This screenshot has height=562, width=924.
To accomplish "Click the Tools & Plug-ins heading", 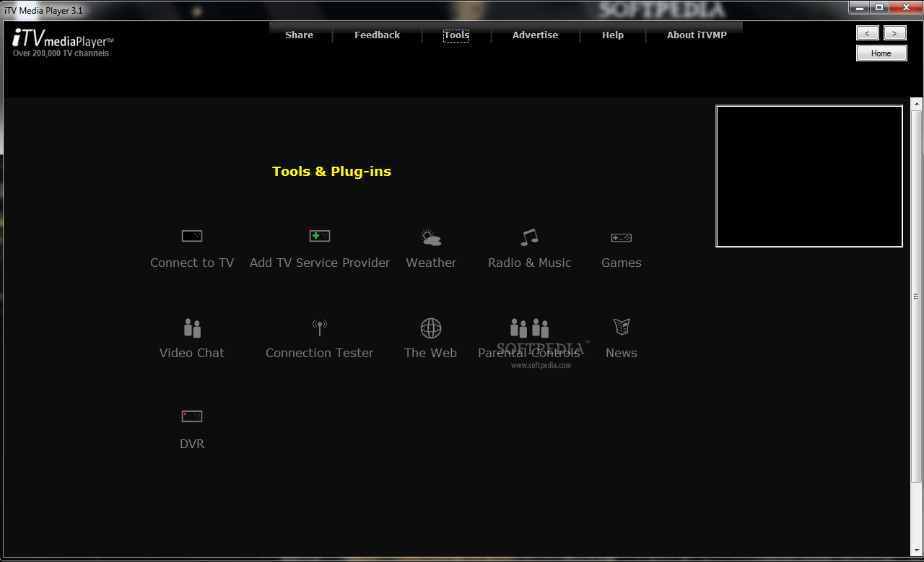I will 332,171.
